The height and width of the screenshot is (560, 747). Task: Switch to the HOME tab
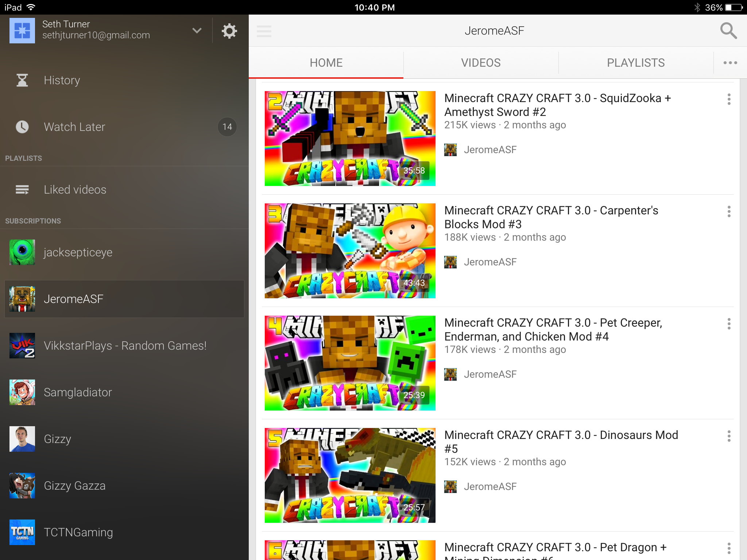pos(326,63)
